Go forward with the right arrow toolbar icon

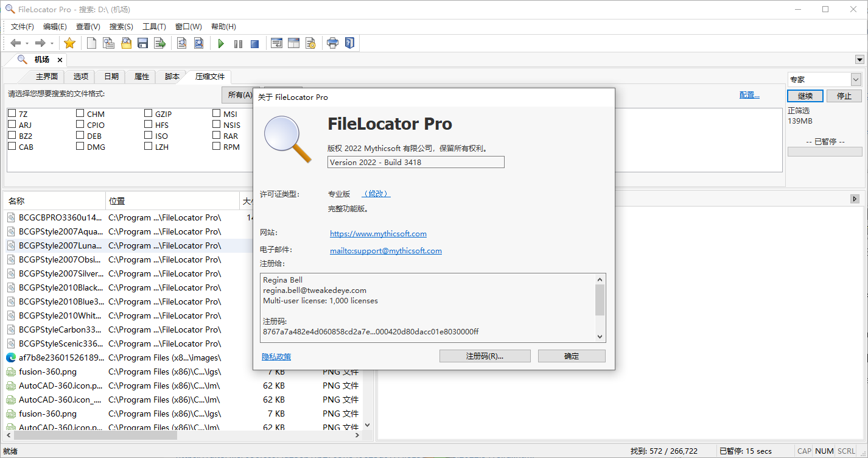(x=40, y=43)
